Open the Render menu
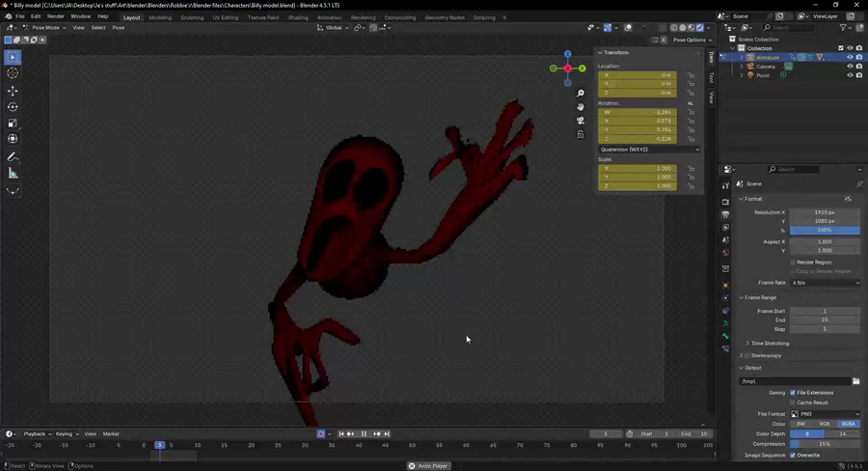 [56, 16]
